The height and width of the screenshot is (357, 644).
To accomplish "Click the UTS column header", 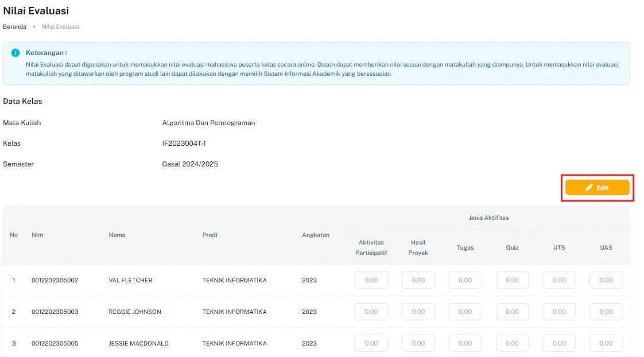I will (x=559, y=247).
